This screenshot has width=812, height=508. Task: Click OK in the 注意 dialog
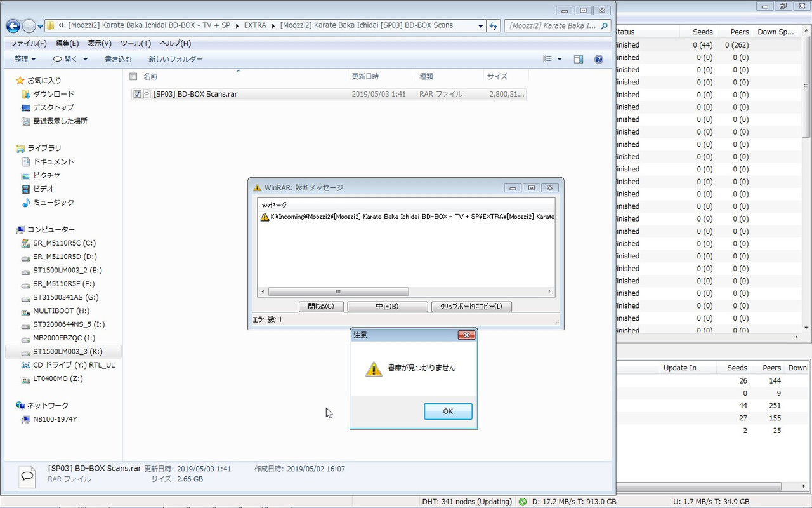click(448, 411)
